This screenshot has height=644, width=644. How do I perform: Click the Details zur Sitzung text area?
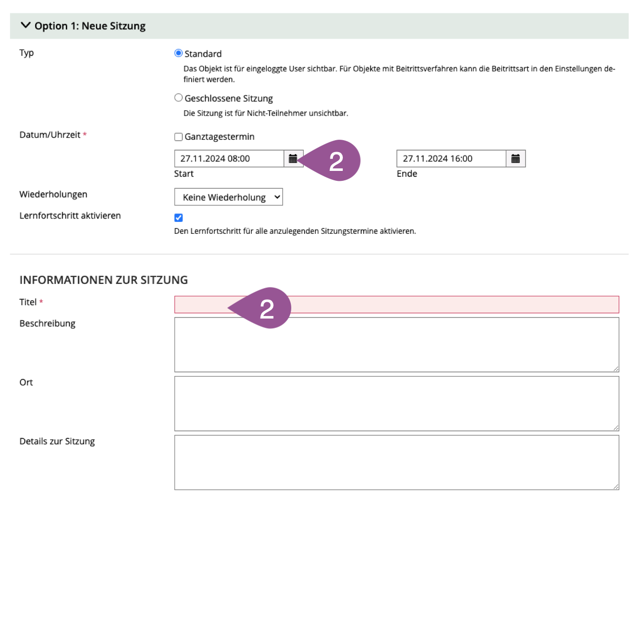396,463
